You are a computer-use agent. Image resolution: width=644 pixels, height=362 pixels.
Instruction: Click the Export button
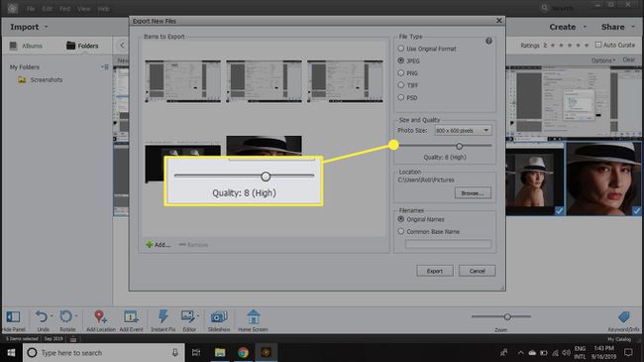tap(435, 271)
